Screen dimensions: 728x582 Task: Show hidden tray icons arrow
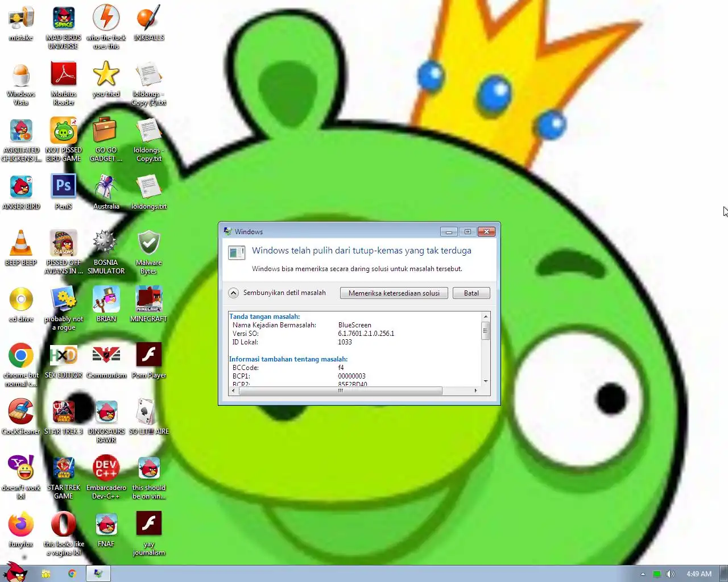pyautogui.click(x=643, y=574)
